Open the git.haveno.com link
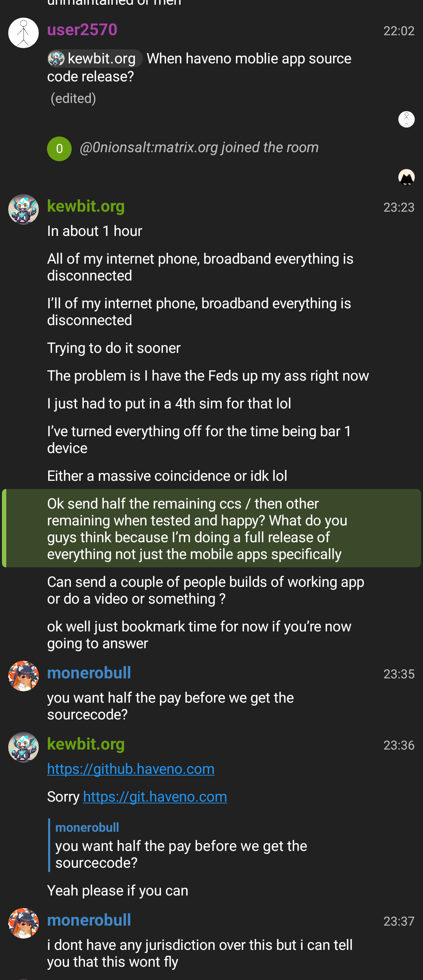 (155, 797)
